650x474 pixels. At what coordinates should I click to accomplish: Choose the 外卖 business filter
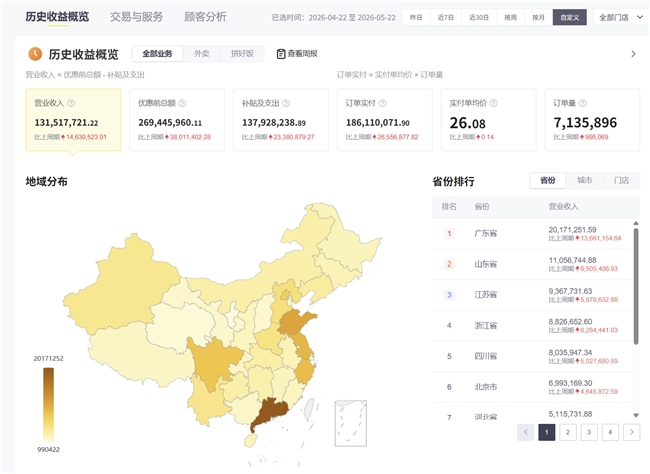[x=201, y=53]
